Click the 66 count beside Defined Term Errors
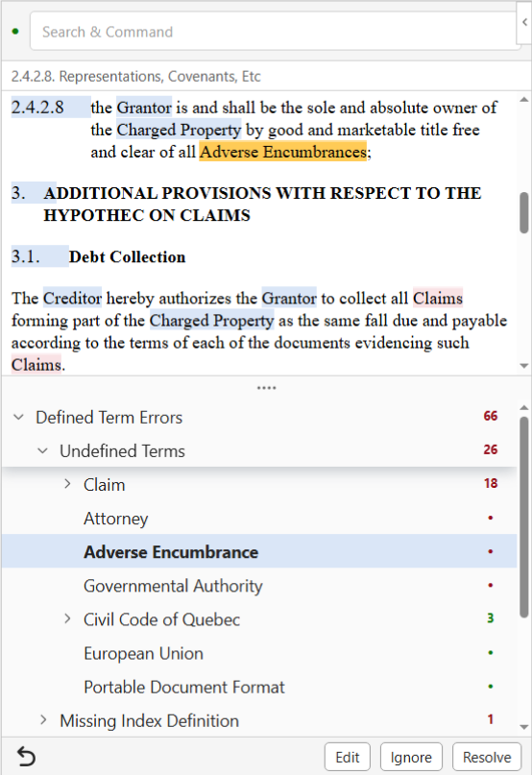The height and width of the screenshot is (775, 532). tap(491, 416)
